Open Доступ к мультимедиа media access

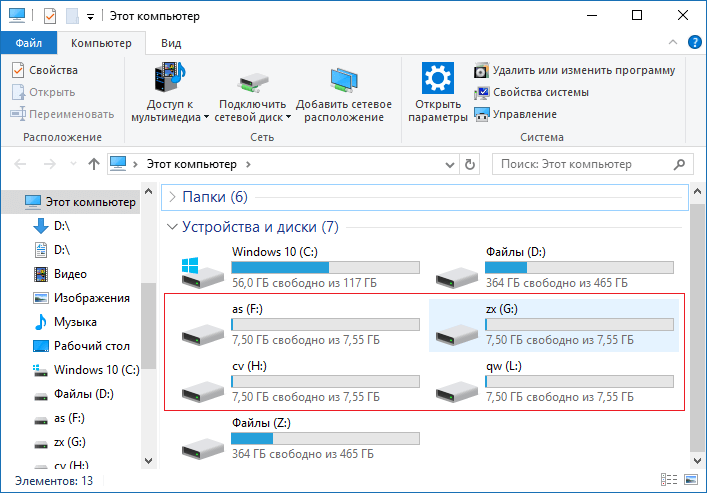tap(170, 92)
